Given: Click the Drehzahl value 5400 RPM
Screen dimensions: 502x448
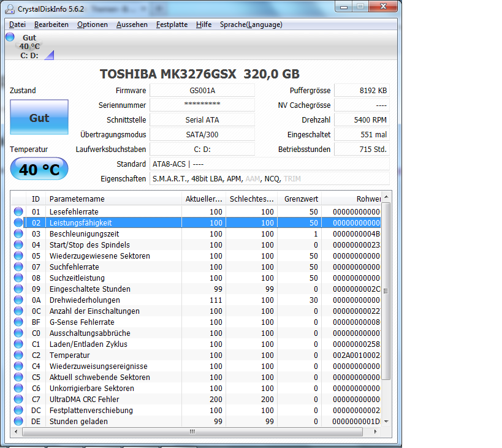Looking at the screenshot, I should [362, 120].
